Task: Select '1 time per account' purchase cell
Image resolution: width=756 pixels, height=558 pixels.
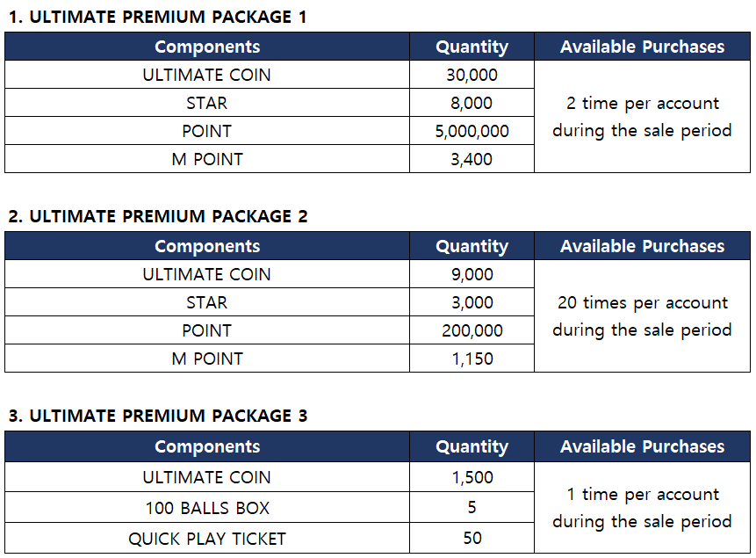Action: pyautogui.click(x=642, y=508)
